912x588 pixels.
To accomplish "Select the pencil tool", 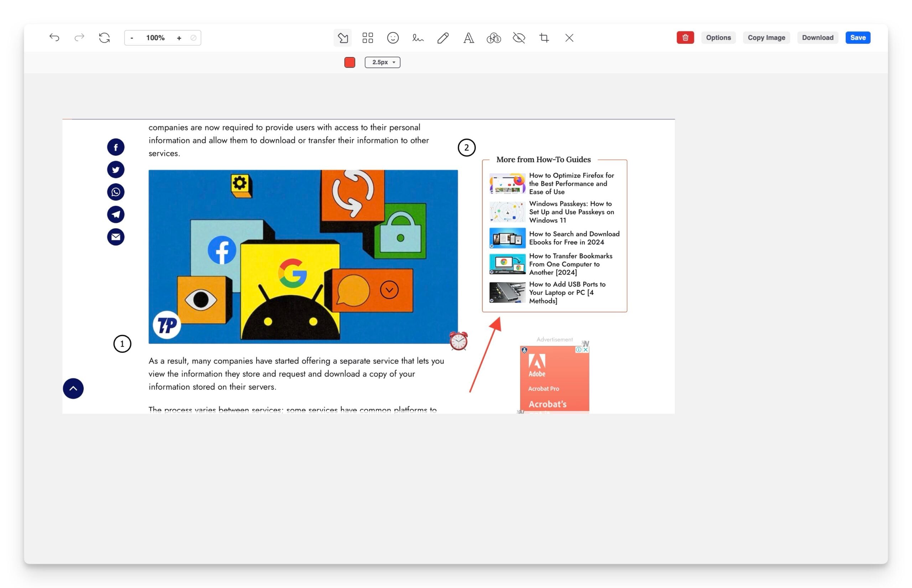I will (442, 38).
